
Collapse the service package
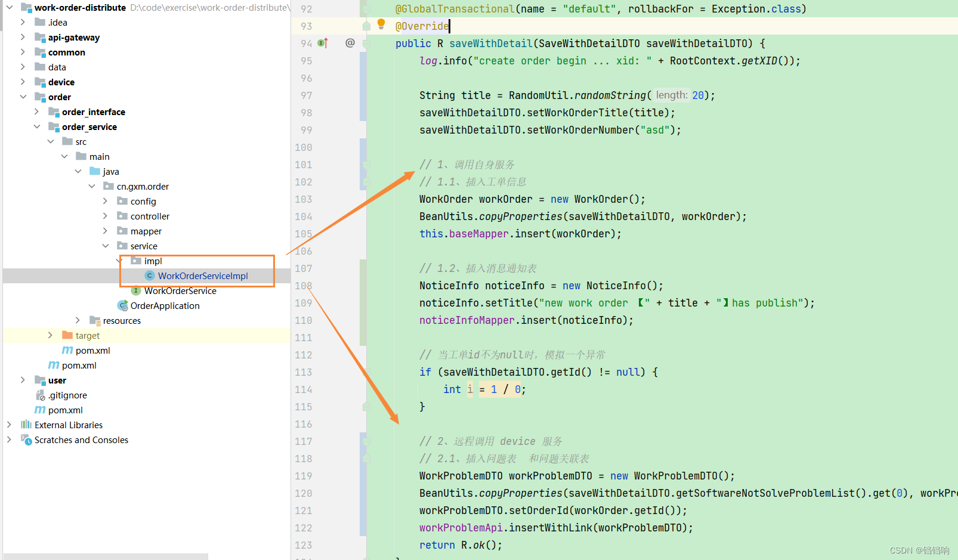pos(105,246)
